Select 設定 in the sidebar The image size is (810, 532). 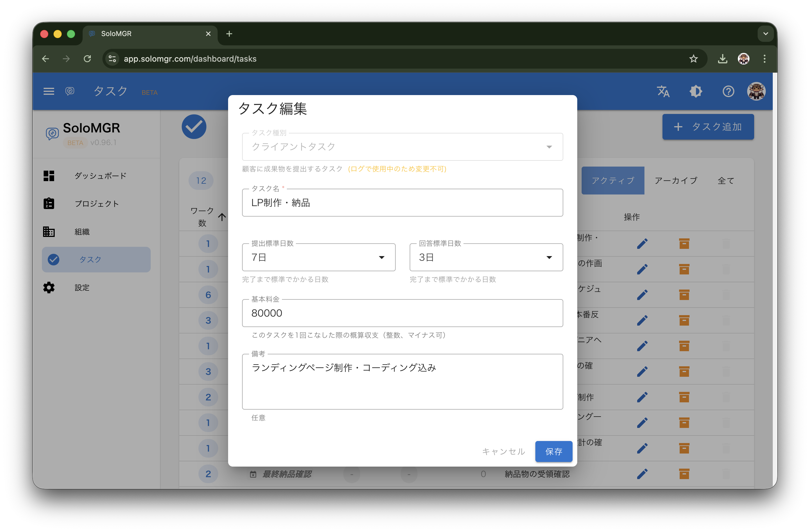[x=82, y=288]
